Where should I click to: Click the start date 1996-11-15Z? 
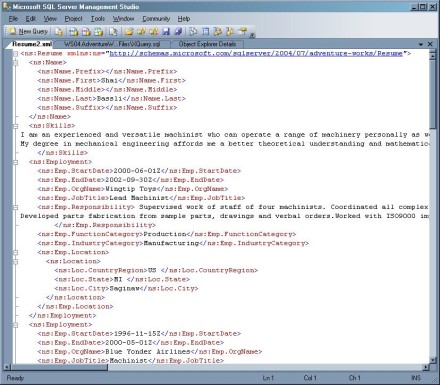tap(137, 333)
